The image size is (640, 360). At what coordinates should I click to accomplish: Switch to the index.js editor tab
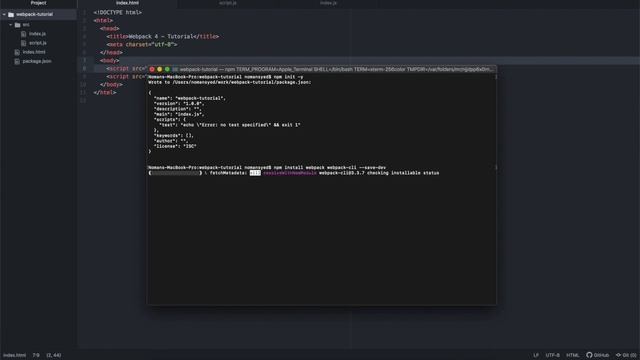click(328, 3)
